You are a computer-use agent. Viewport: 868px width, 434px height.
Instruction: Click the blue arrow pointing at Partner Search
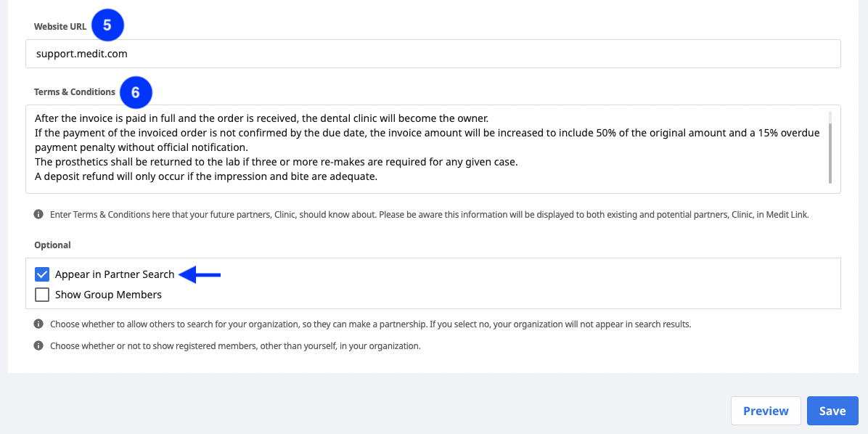point(200,274)
